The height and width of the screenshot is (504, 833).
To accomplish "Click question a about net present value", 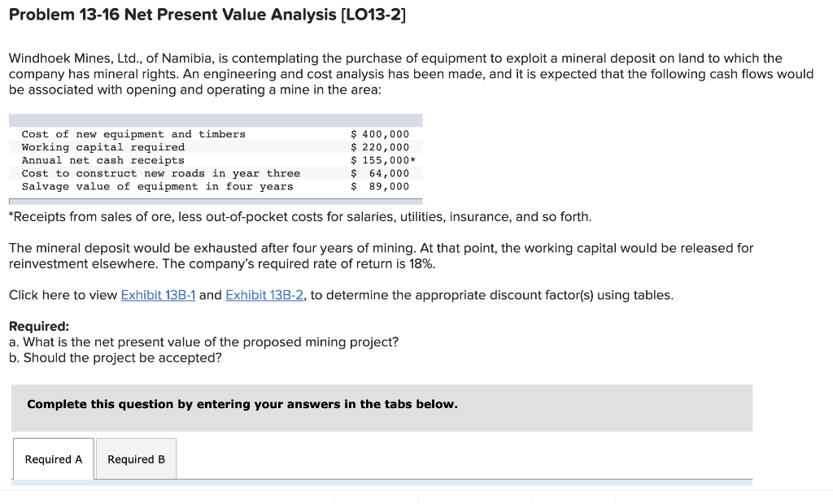I will [x=203, y=341].
